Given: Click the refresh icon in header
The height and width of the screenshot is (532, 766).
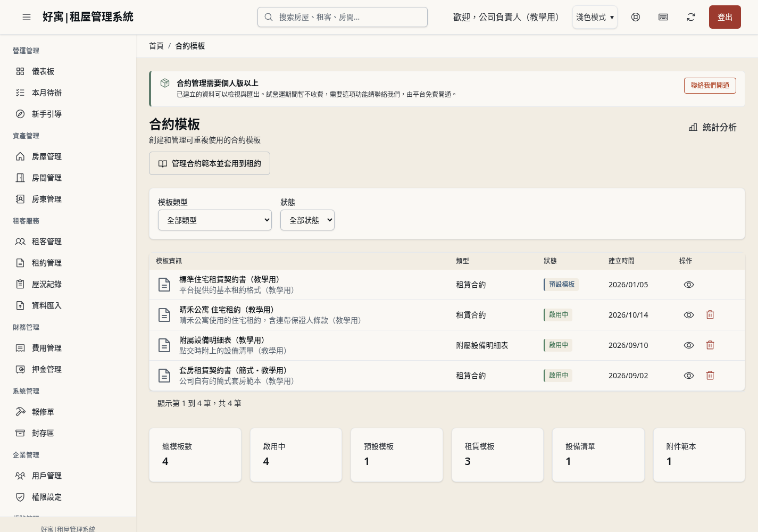Looking at the screenshot, I should 691,17.
